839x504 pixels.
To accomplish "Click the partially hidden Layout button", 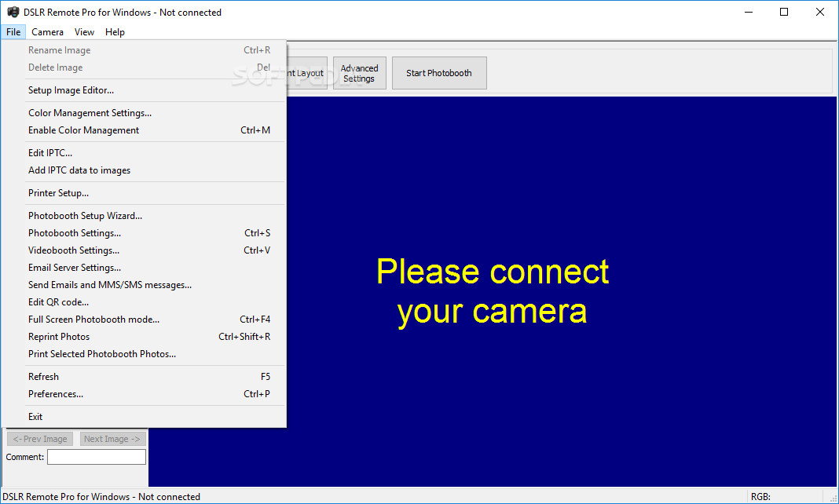I will [x=307, y=73].
